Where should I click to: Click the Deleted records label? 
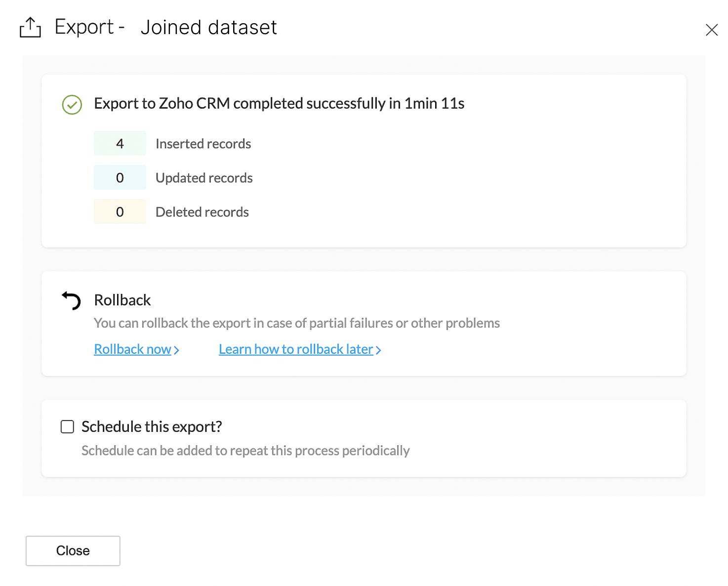point(202,212)
